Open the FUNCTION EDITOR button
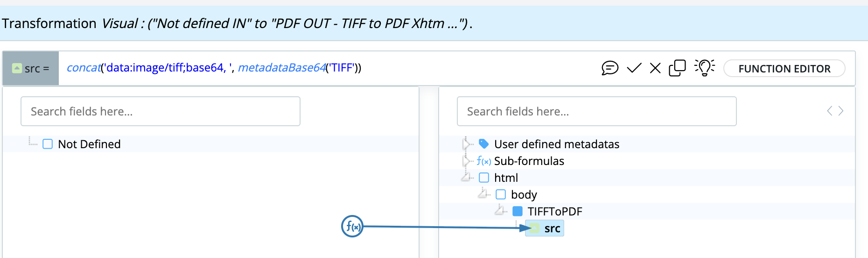The width and height of the screenshot is (868, 258). coord(784,69)
